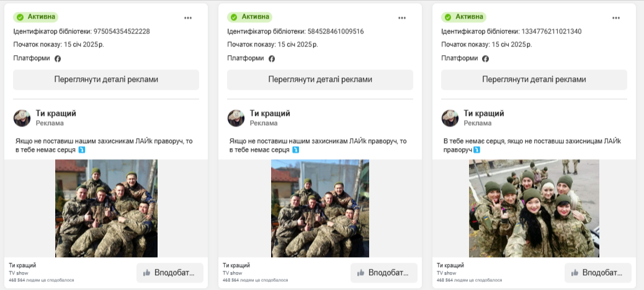644x290 pixels.
Task: Click page avatar on ad 975054354522228
Action: pyautogui.click(x=22, y=118)
